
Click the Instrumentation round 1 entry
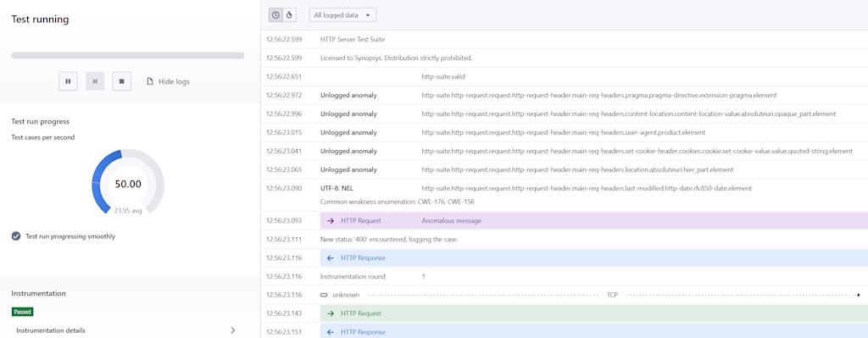564,276
